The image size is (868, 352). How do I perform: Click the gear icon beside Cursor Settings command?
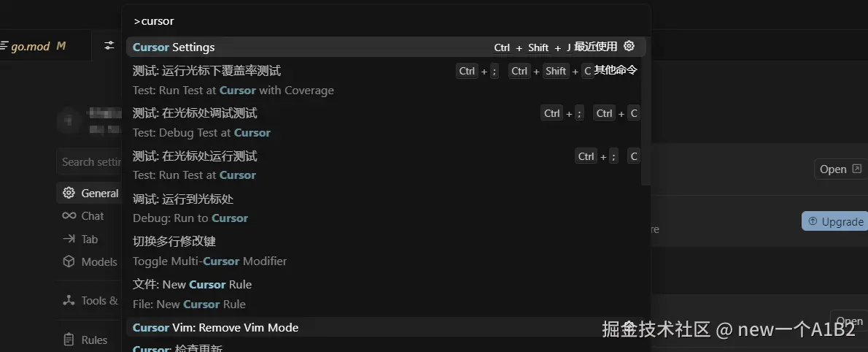point(629,47)
